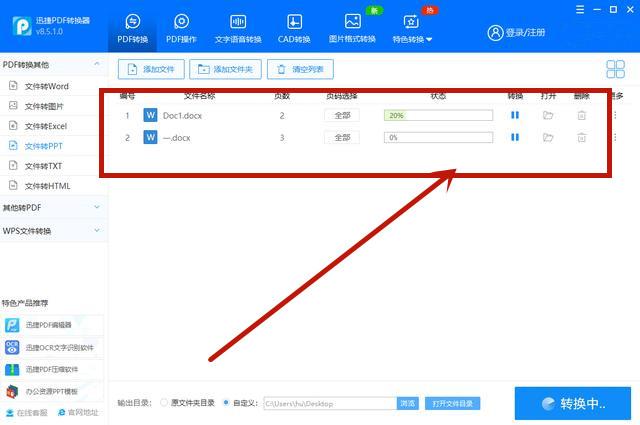
Task: Open output folder icon for 一.docx
Action: click(x=548, y=138)
